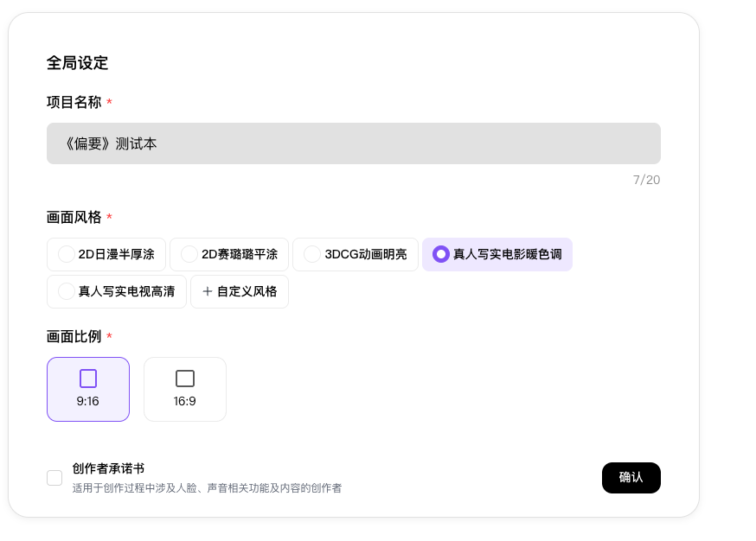This screenshot has height=541, width=756.
Task: Click the 全局设定 heading
Action: point(78,63)
